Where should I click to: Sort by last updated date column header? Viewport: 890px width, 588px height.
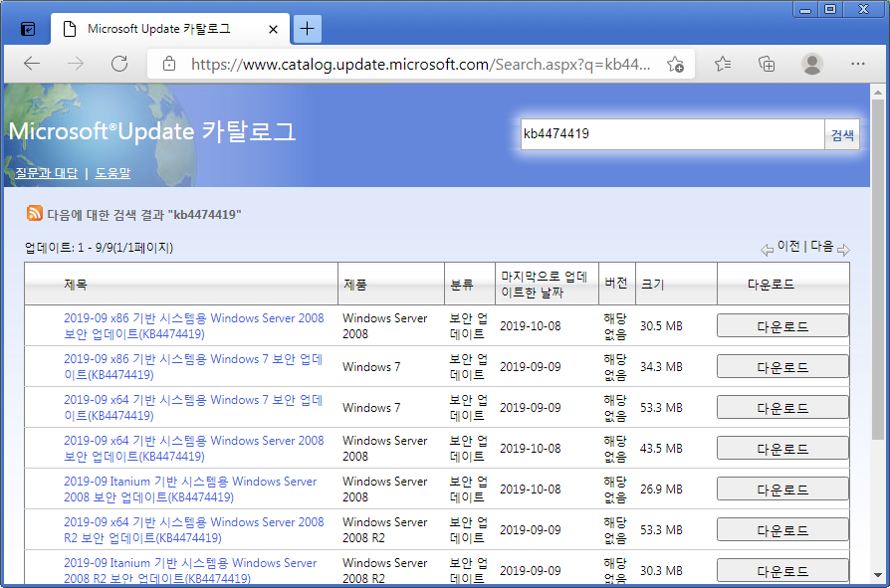point(544,285)
